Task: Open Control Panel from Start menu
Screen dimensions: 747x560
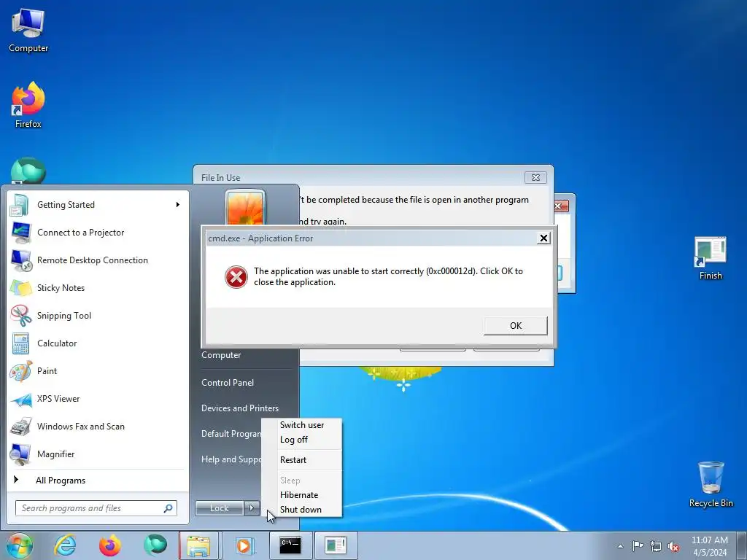Action: coord(228,383)
